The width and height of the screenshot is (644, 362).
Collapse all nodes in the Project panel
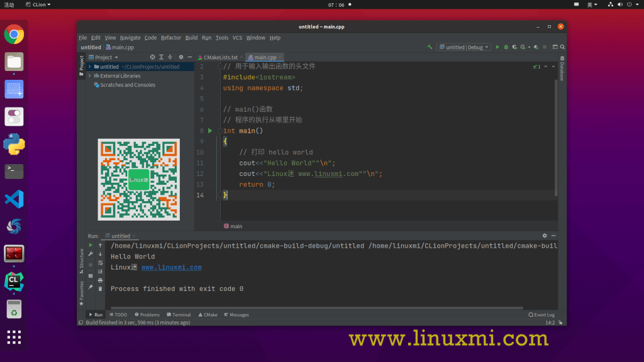pyautogui.click(x=170, y=57)
